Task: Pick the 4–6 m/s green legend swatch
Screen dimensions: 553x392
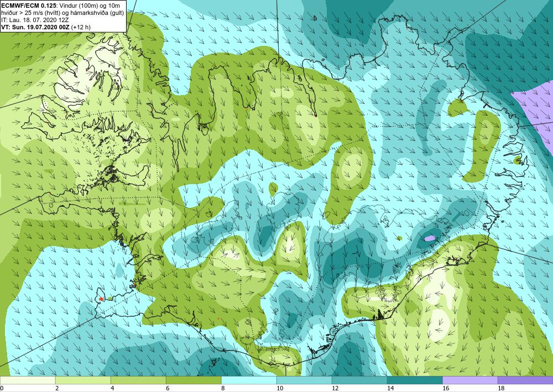Action: coord(138,380)
